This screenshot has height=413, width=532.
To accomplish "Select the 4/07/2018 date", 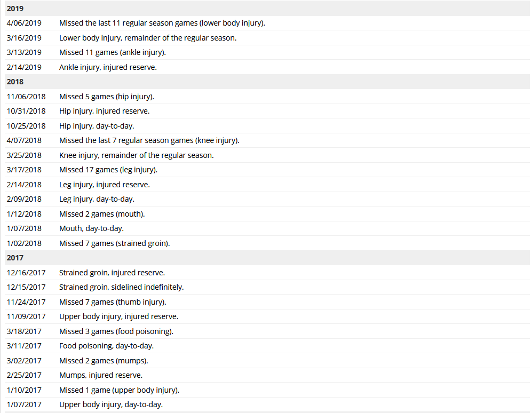I will (x=24, y=140).
